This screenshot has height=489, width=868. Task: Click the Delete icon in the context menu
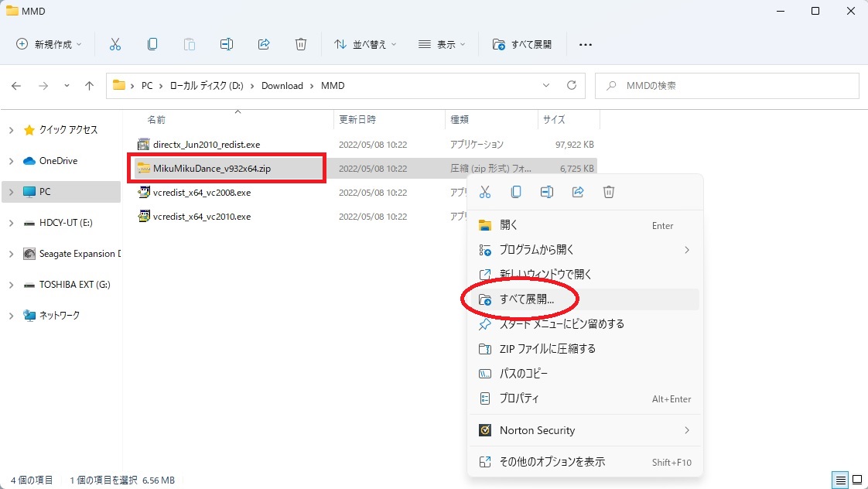click(609, 192)
